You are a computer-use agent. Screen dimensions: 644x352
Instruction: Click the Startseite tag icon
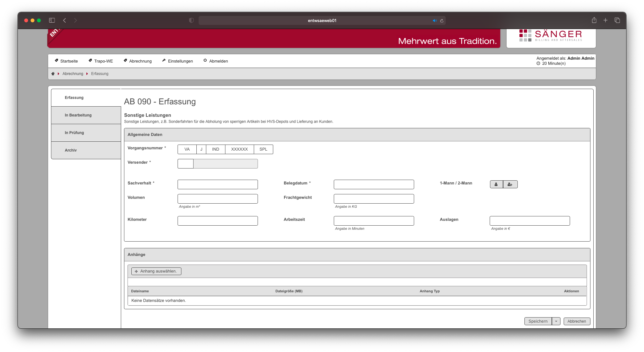[x=56, y=60]
